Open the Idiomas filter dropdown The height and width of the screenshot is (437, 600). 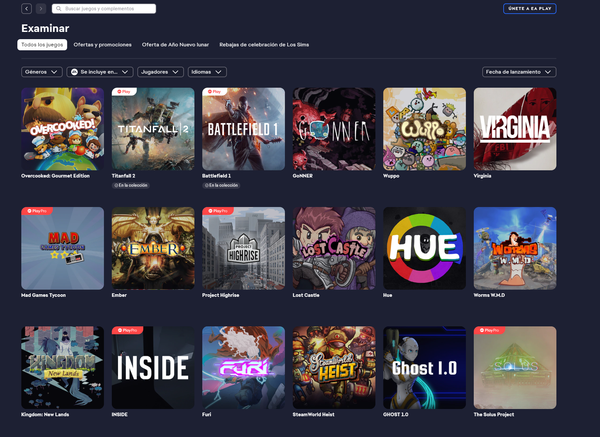[206, 72]
